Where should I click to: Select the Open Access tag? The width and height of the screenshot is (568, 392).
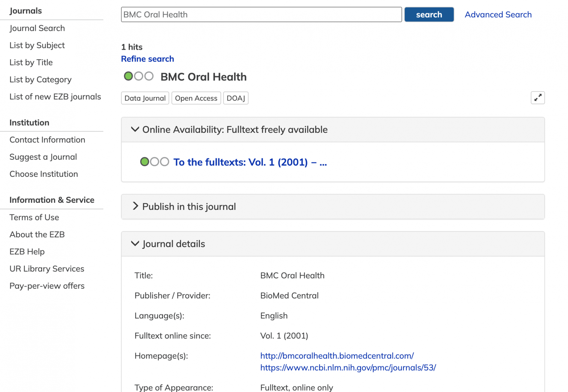click(196, 98)
